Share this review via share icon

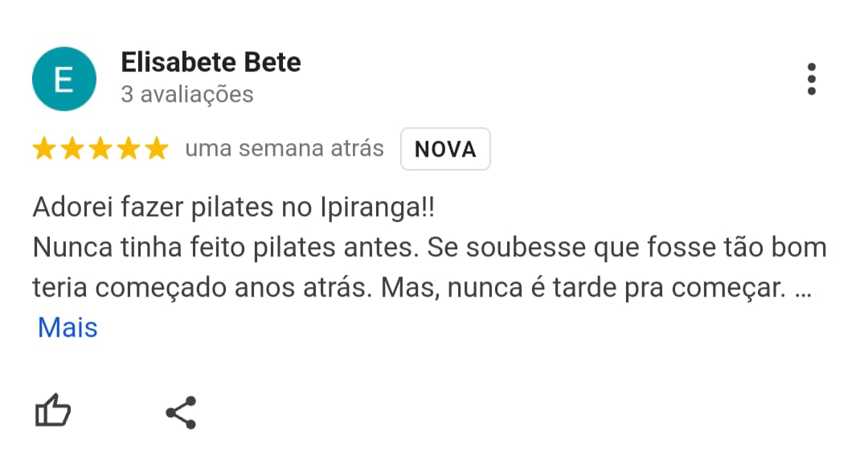181,413
